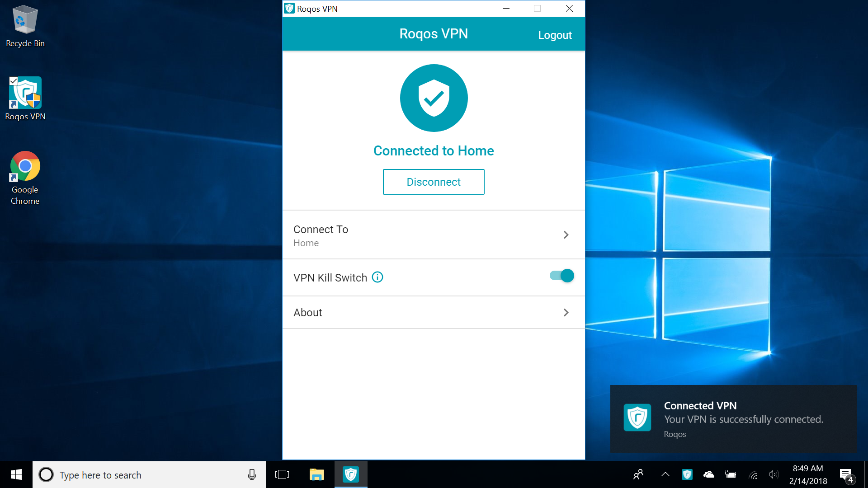
Task: Open the Connect To Home row
Action: (434, 235)
